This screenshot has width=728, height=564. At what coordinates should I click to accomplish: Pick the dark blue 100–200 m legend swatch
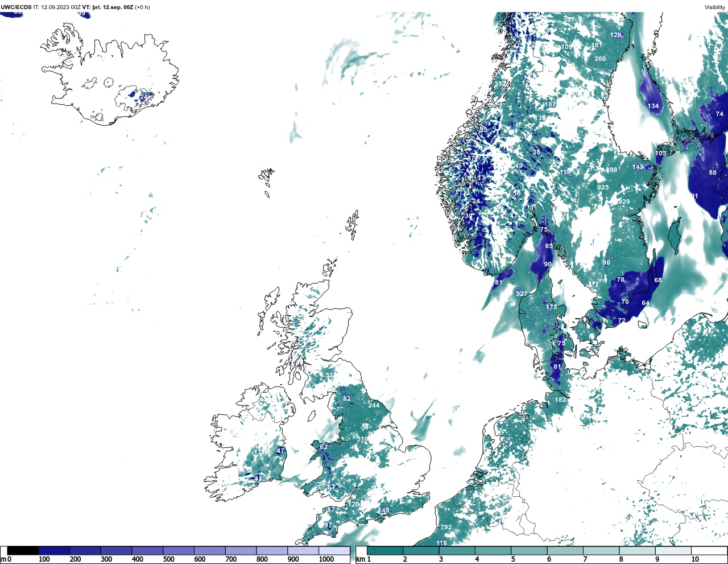(54, 550)
